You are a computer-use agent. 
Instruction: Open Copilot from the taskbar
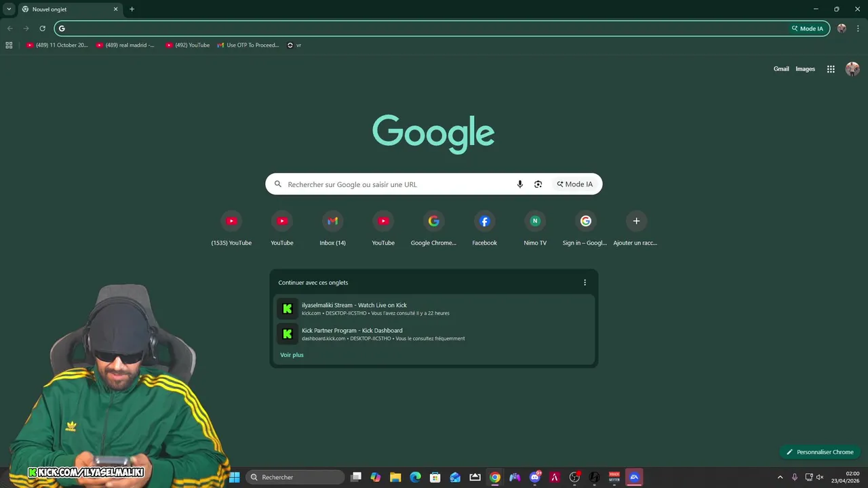pos(376,477)
